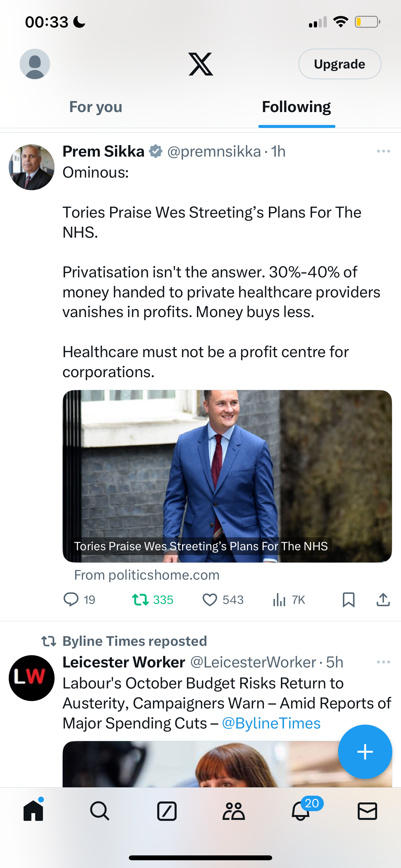This screenshot has height=868, width=401.
Task: Switch to the For you tab
Action: click(x=96, y=107)
